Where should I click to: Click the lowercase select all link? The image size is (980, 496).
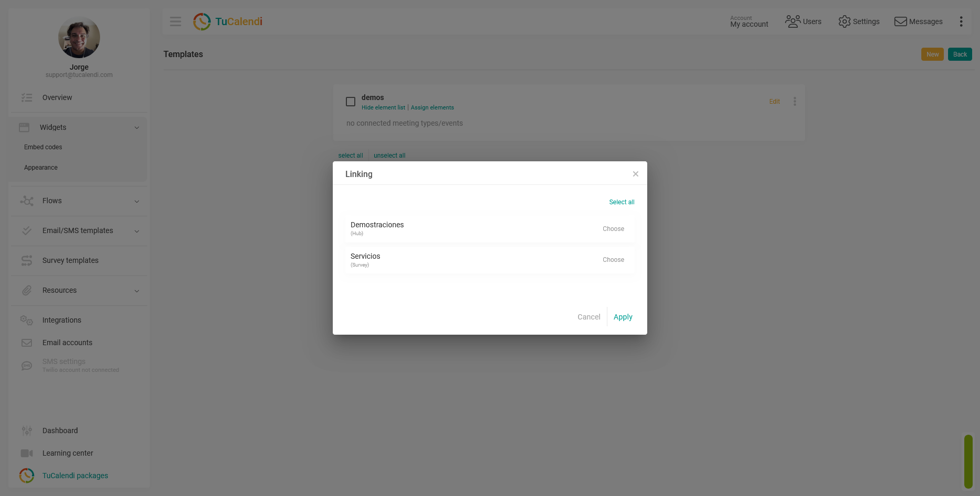point(351,156)
